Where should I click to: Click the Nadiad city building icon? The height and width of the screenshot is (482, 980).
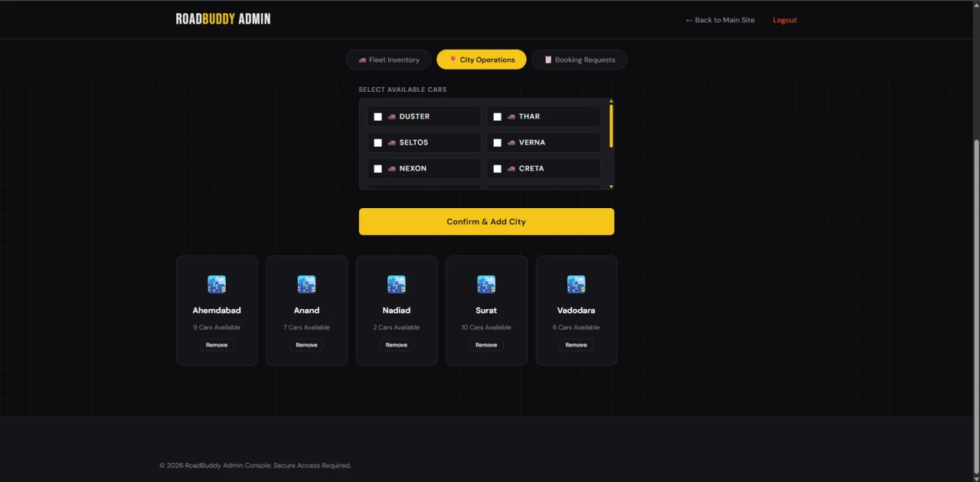pos(397,285)
